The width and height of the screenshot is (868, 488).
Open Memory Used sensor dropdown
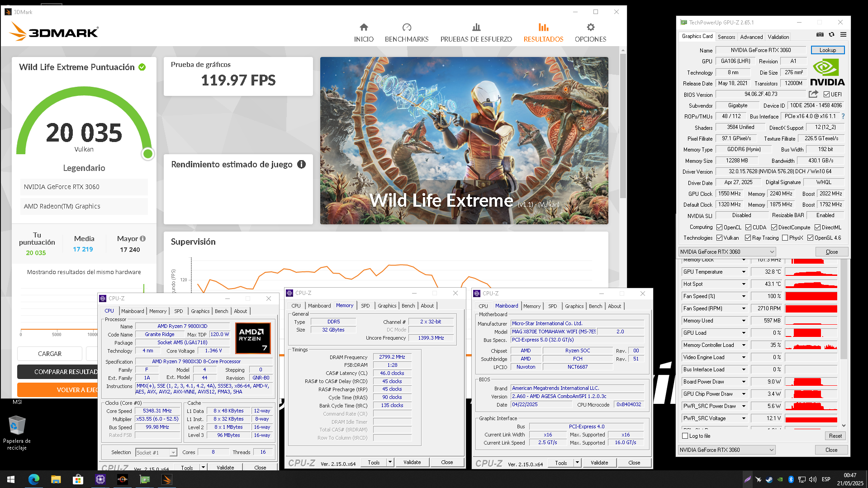743,321
